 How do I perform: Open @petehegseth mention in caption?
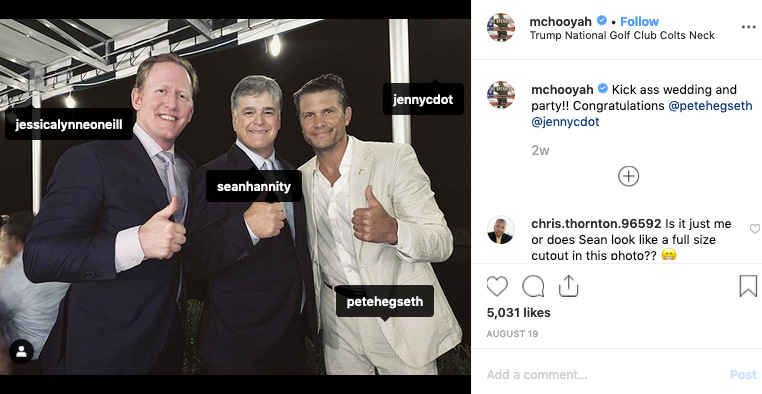click(710, 105)
